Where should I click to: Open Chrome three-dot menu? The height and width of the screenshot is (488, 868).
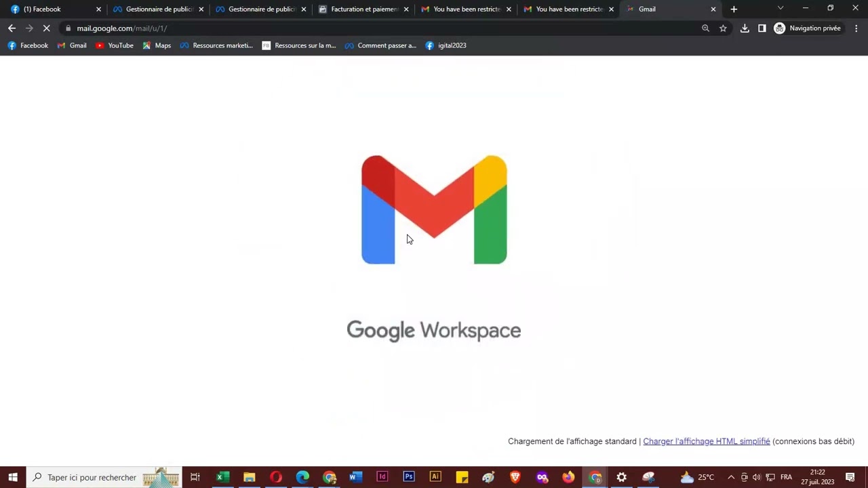coord(856,28)
